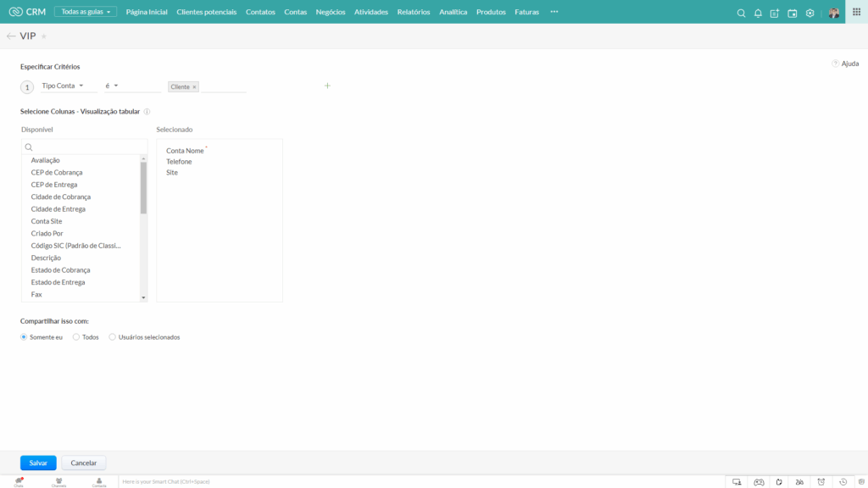Click the quick create note-plus icon

tap(775, 13)
